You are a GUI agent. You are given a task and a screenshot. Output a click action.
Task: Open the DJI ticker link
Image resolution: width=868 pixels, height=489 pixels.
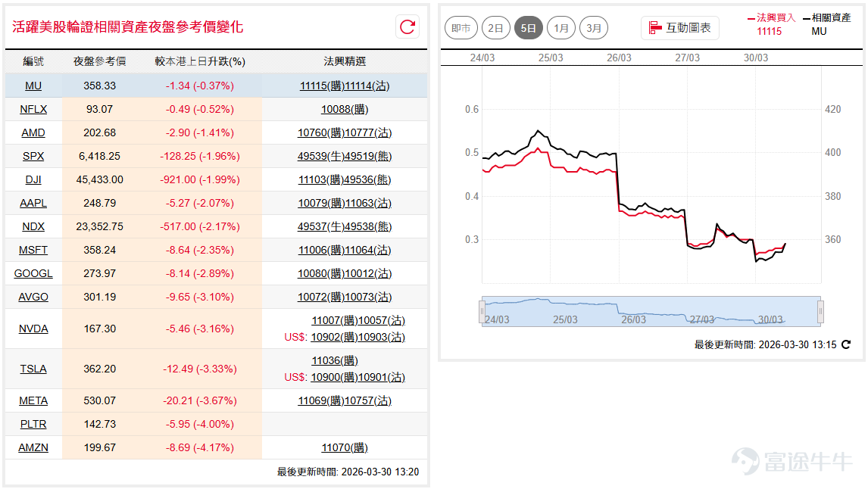[x=33, y=180]
